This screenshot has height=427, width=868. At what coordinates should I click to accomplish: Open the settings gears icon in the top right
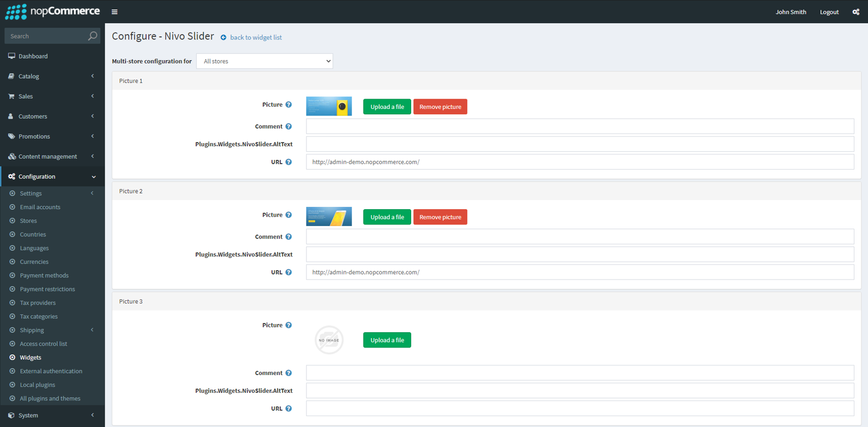856,12
